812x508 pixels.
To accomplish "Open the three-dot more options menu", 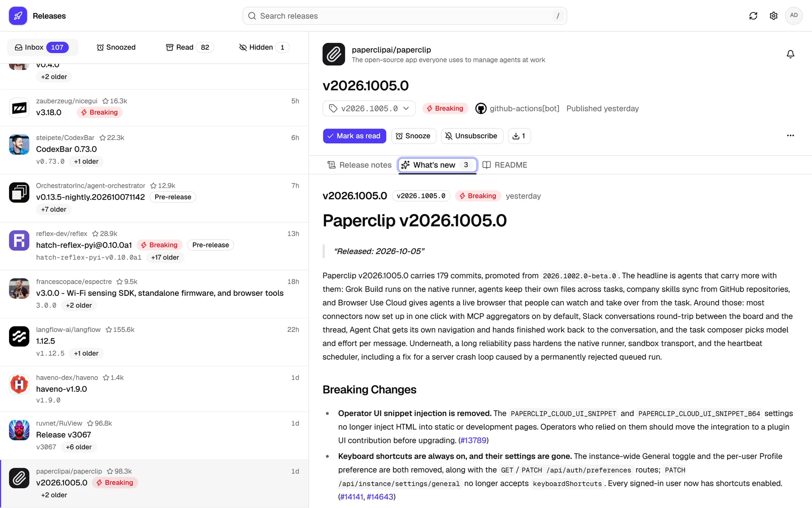I will point(790,135).
